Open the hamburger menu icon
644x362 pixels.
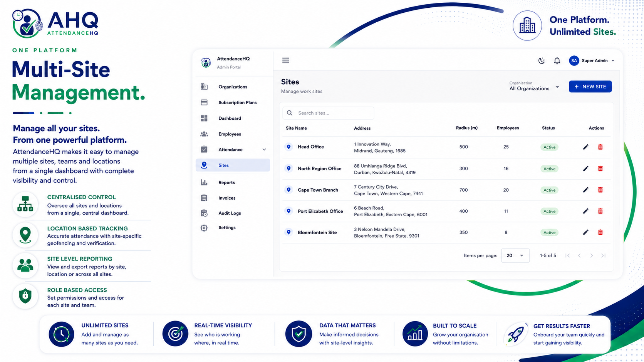tap(285, 60)
